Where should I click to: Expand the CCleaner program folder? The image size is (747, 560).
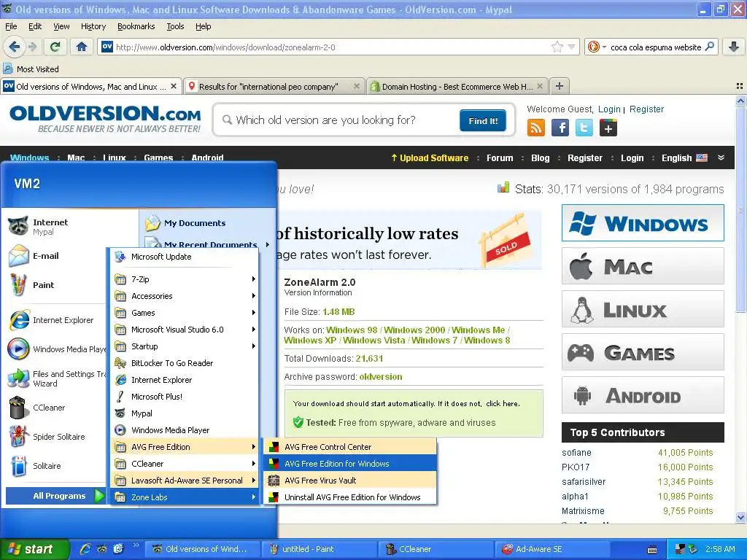coord(185,464)
